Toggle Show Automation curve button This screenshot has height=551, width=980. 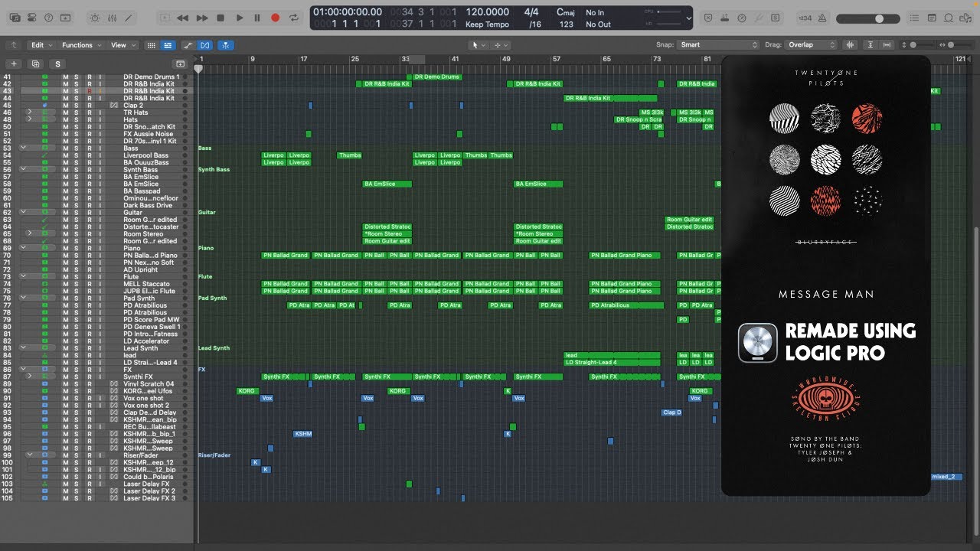pyautogui.click(x=188, y=45)
